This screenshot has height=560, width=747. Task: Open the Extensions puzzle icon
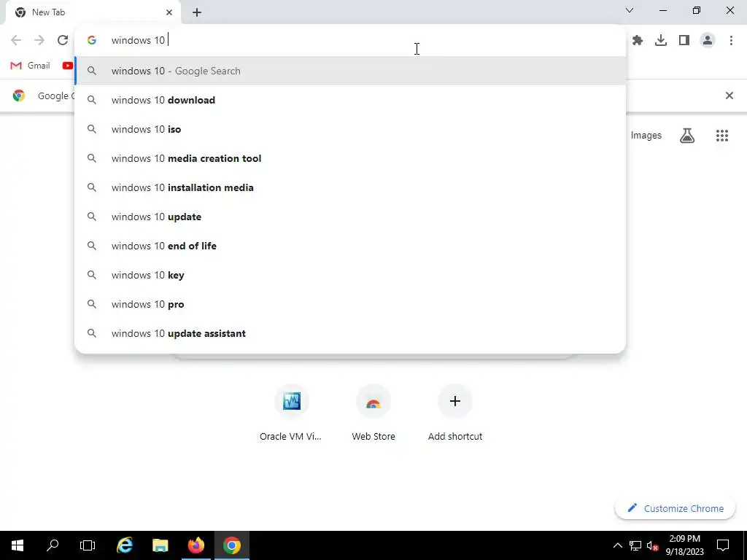[638, 41]
